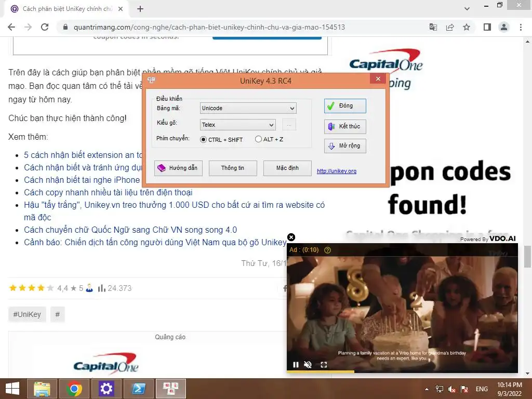Close the UniKey 4.3 RC4 dialog
This screenshot has height=399, width=532.
coord(378,79)
